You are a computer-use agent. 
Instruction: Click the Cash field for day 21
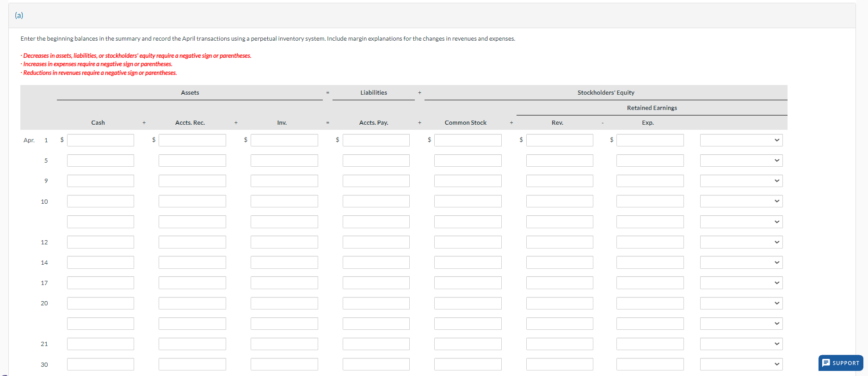[x=100, y=344]
